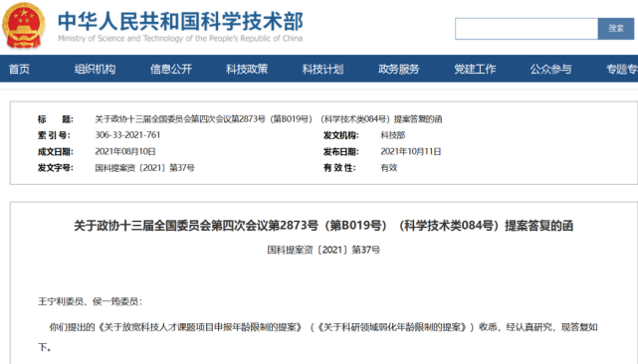
Task: Open the 组织机构 menu item
Action: click(95, 70)
